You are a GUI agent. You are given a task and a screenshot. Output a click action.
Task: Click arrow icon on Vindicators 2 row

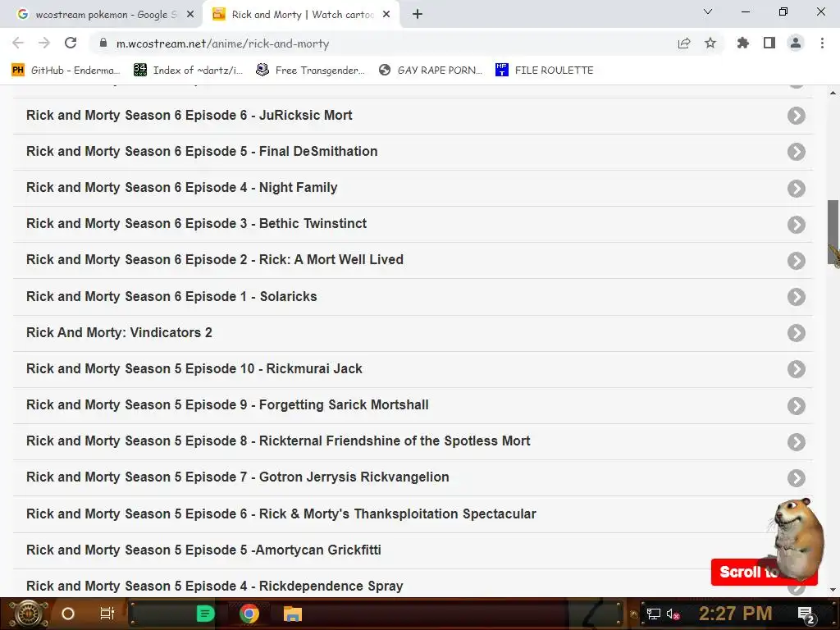pos(796,333)
